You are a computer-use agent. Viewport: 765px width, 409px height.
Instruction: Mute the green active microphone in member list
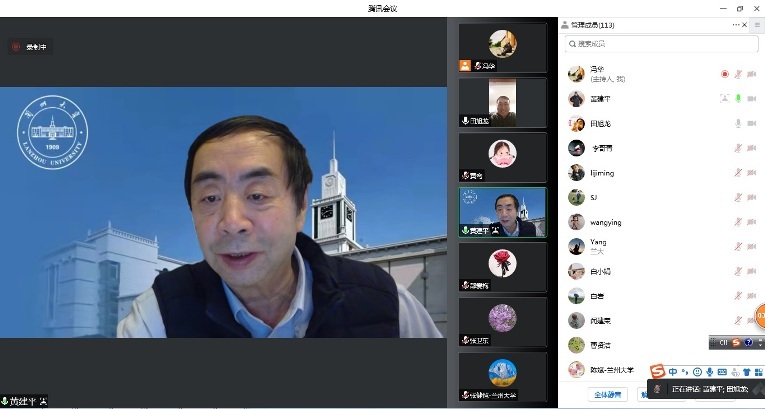(x=738, y=99)
